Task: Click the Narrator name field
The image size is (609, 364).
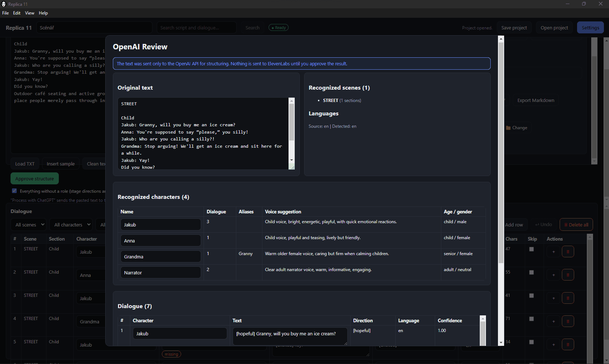Action: click(x=160, y=273)
